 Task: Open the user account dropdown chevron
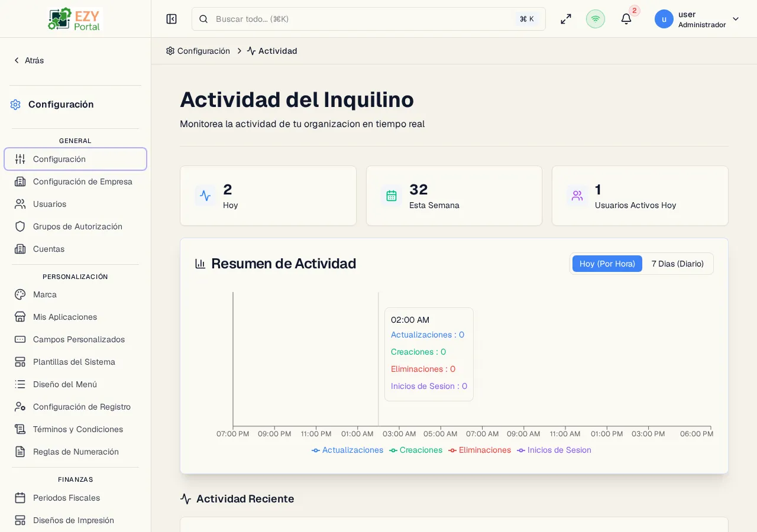point(736,19)
